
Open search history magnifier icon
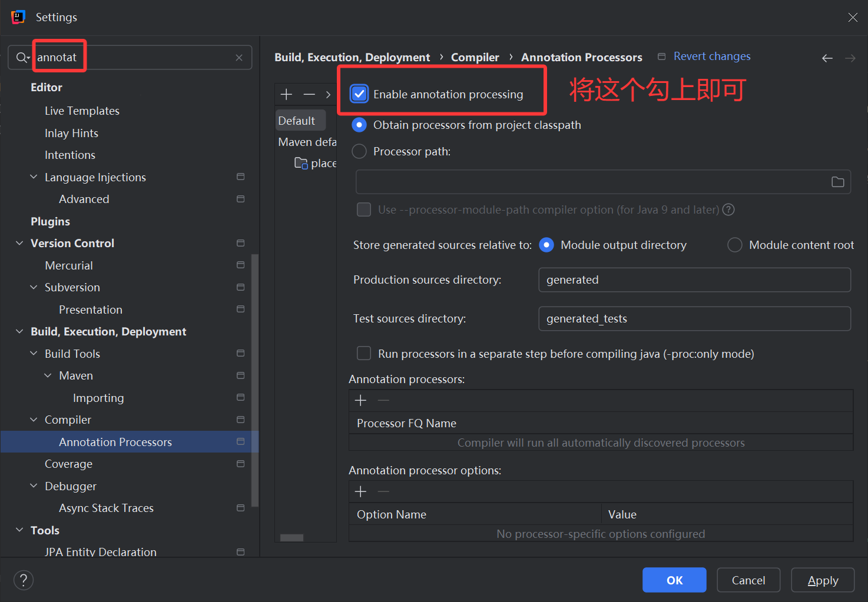click(22, 58)
